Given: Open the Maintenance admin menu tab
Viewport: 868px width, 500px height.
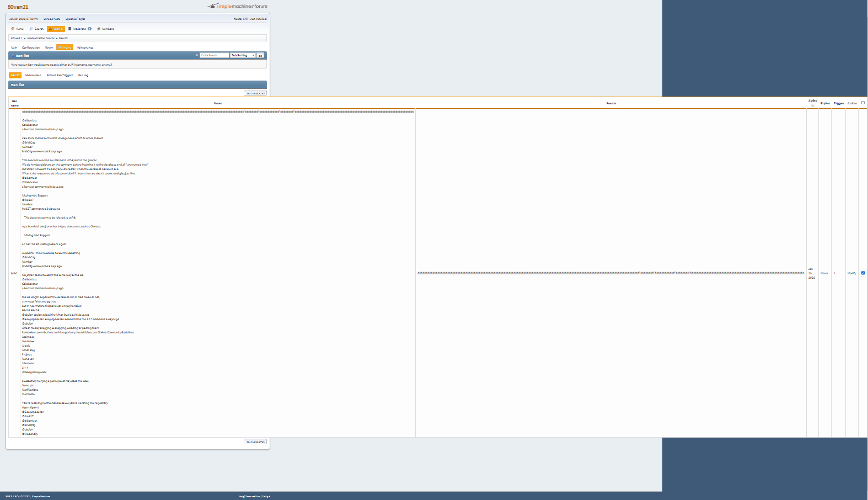Looking at the screenshot, I should pos(85,47).
